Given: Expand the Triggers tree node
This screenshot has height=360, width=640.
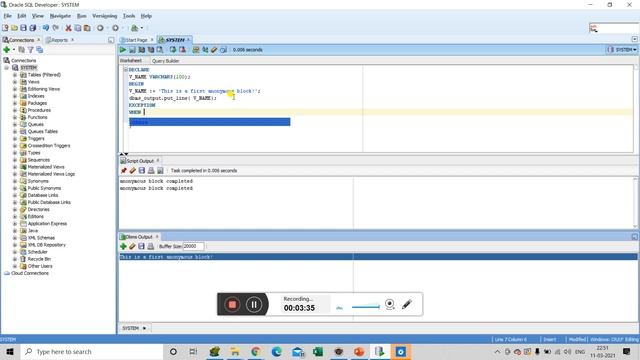Looking at the screenshot, I should [x=15, y=138].
